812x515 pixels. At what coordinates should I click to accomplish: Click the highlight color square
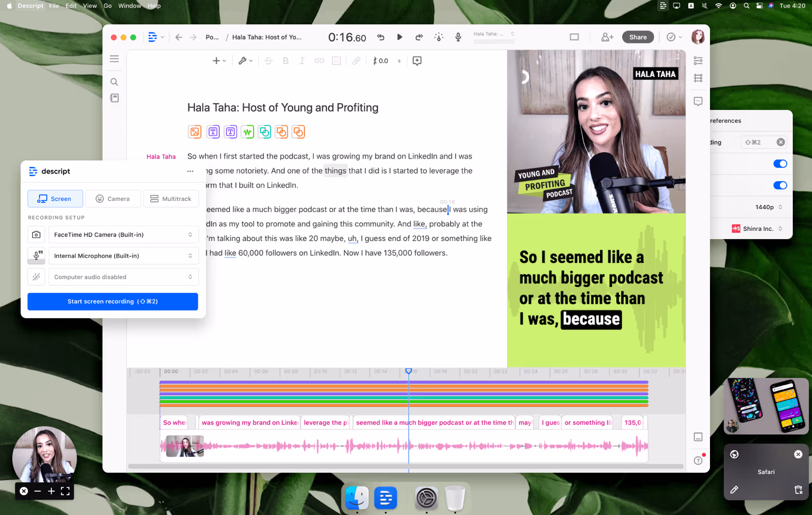tap(336, 61)
